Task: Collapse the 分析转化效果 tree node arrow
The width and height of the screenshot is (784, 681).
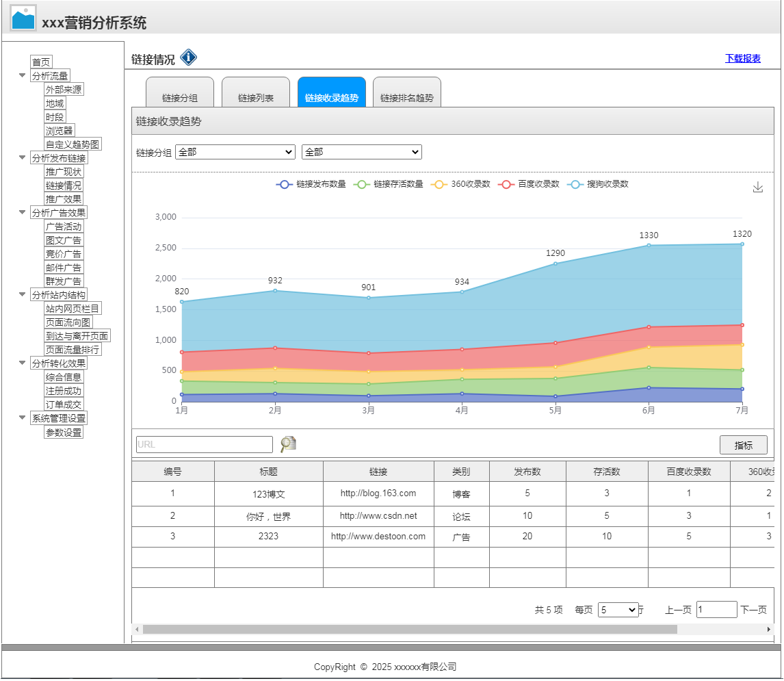Action: pyautogui.click(x=22, y=363)
